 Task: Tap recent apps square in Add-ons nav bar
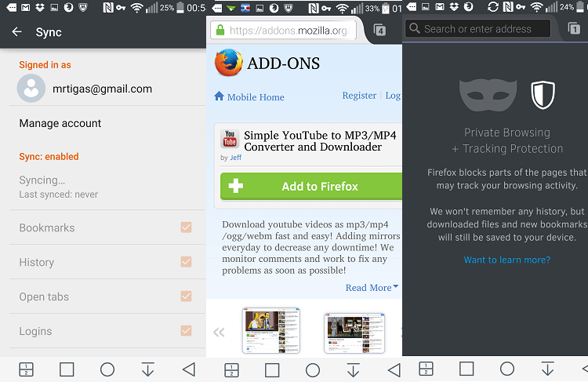(272, 370)
